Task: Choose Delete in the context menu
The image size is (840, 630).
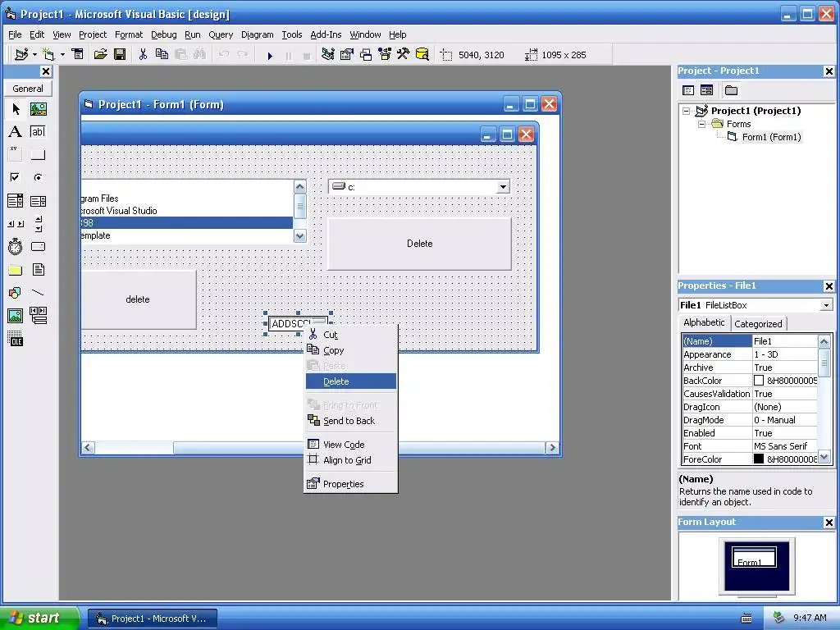Action: pyautogui.click(x=351, y=381)
